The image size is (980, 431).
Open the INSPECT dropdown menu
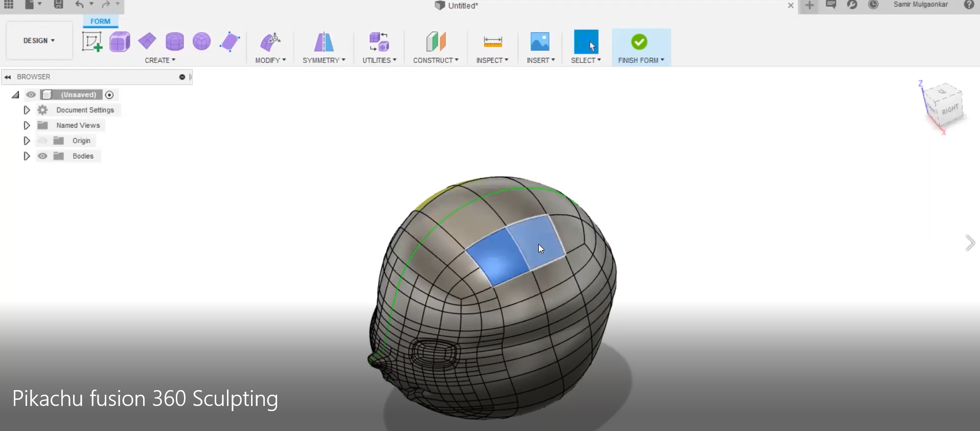(492, 60)
